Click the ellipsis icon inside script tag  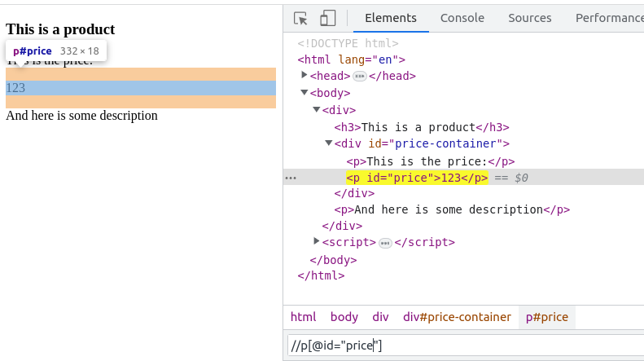coord(385,243)
